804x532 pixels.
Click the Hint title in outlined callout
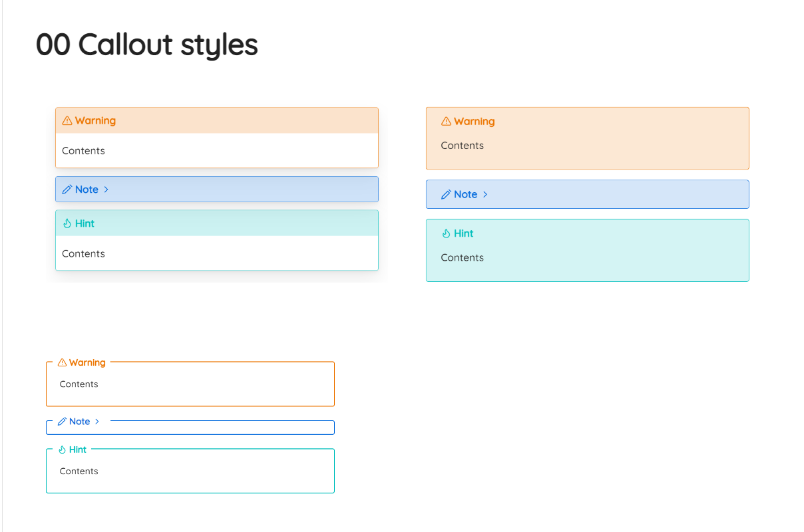[x=78, y=450]
